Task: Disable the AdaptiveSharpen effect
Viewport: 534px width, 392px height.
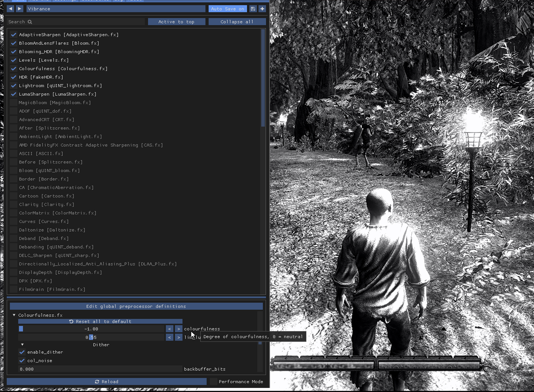Action: (x=14, y=35)
